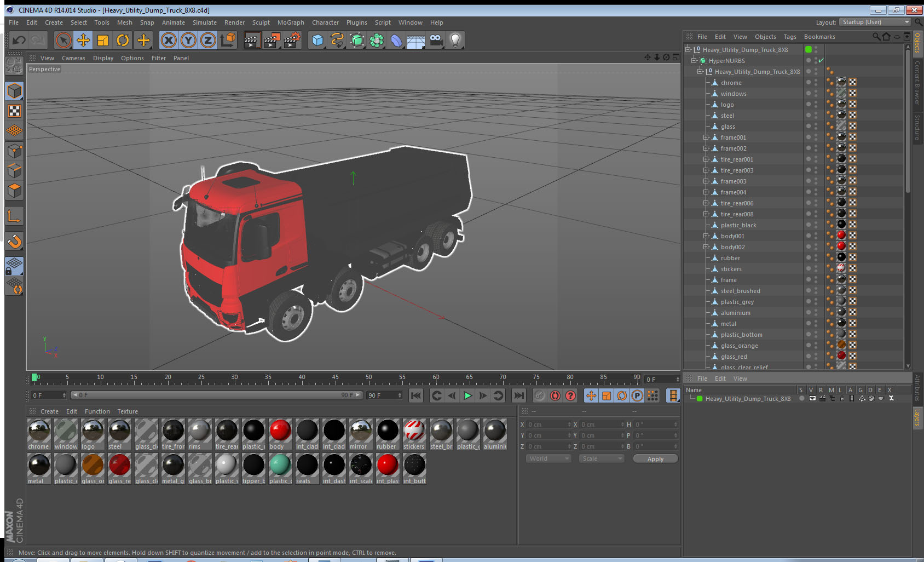Switch to Texture mode icon

14,111
